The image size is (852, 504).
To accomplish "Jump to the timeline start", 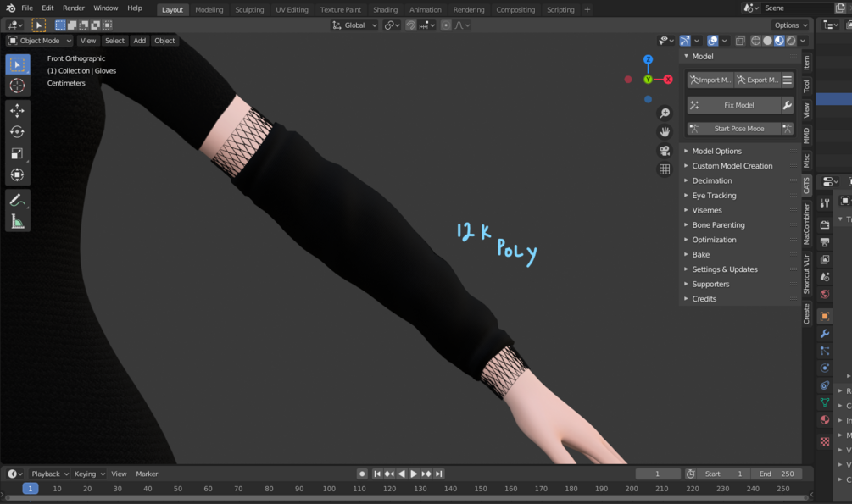I will [377, 474].
